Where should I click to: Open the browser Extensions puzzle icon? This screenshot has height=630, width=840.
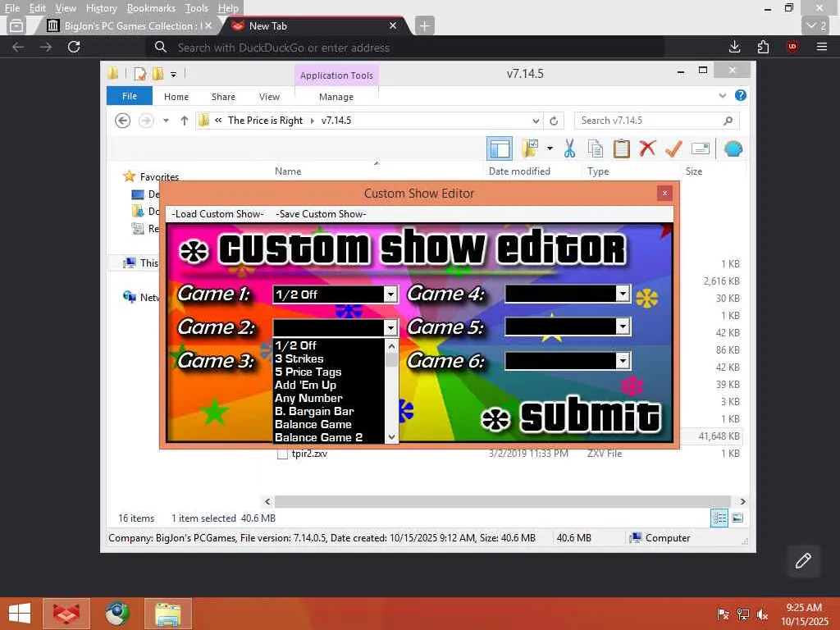[764, 47]
